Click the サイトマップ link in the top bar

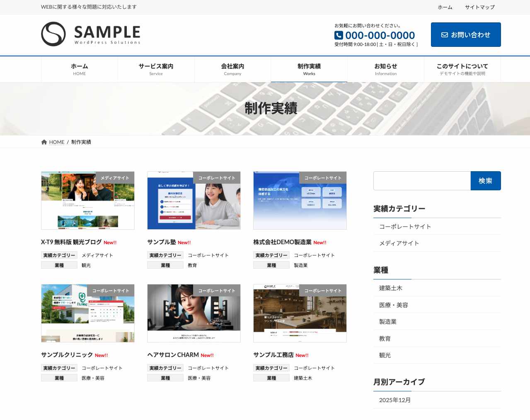[479, 7]
